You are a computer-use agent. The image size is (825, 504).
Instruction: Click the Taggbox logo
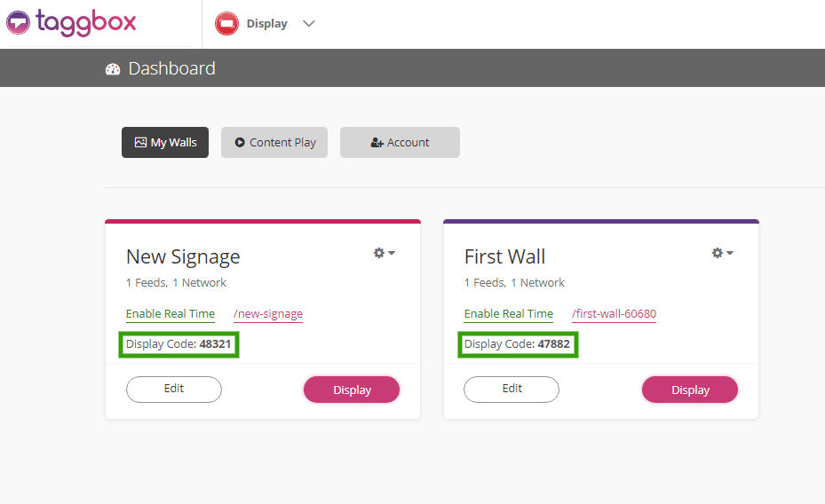71,22
